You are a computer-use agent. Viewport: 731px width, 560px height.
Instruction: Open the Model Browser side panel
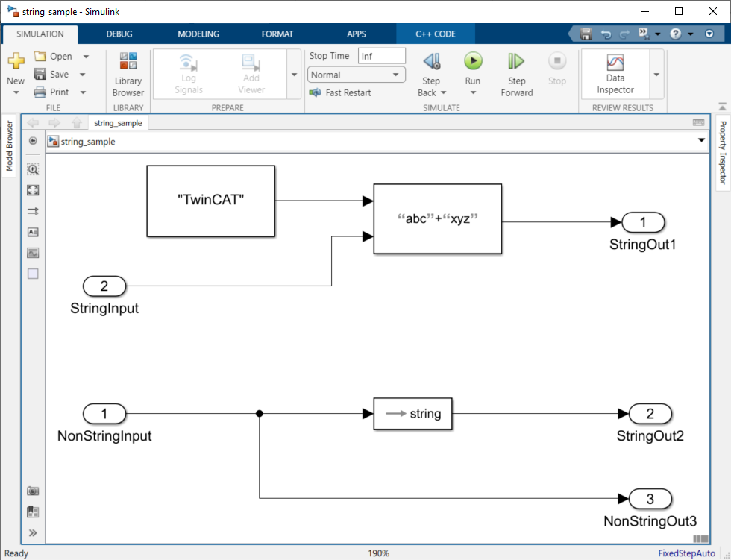[x=9, y=146]
